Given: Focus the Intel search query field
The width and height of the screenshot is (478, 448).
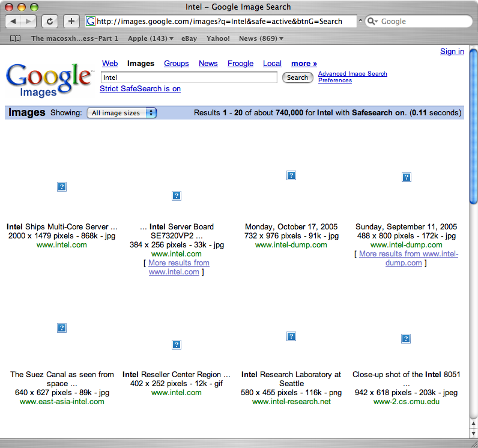Looking at the screenshot, I should click(189, 77).
